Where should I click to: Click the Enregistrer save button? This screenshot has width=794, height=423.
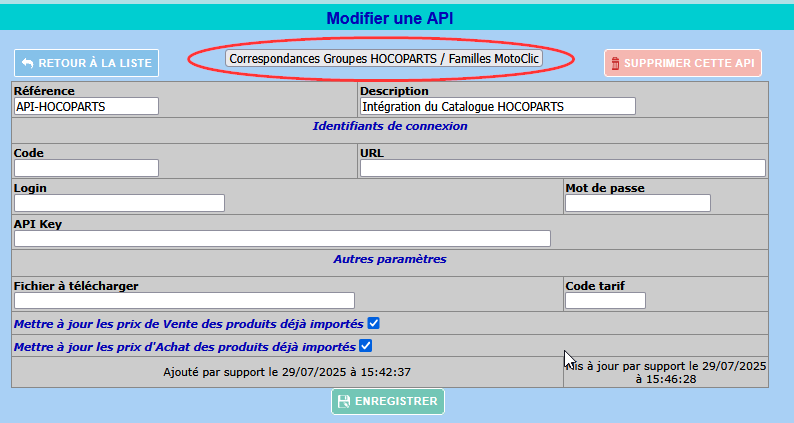pos(388,401)
